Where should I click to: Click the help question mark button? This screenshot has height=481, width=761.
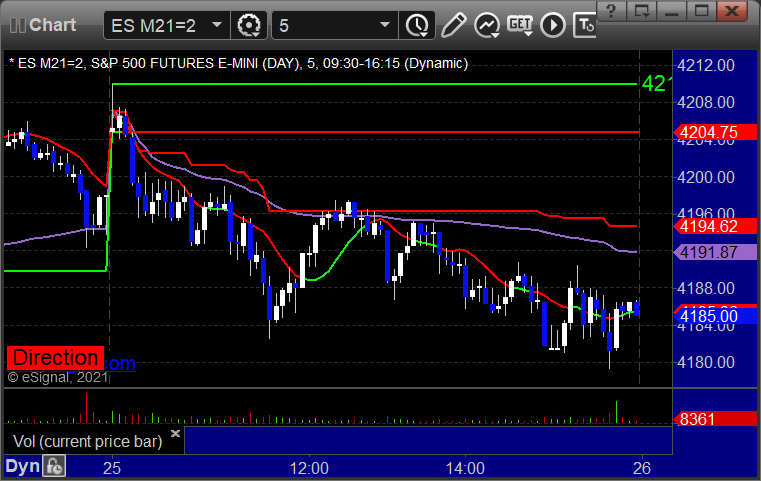click(x=611, y=11)
